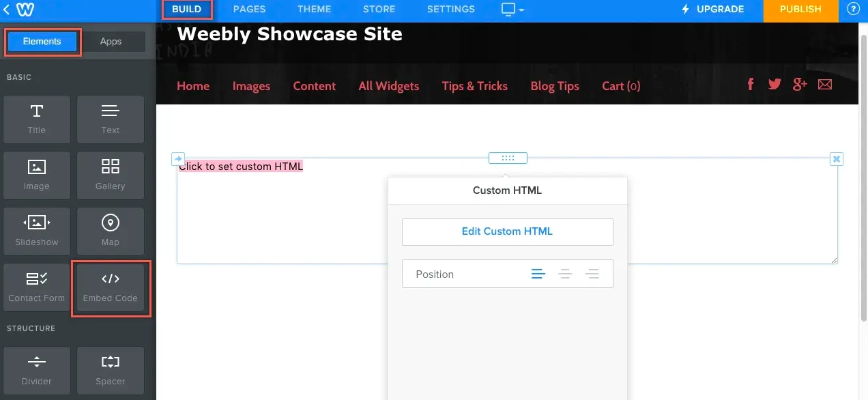
Task: Click the UPGRADE button
Action: [x=712, y=10]
